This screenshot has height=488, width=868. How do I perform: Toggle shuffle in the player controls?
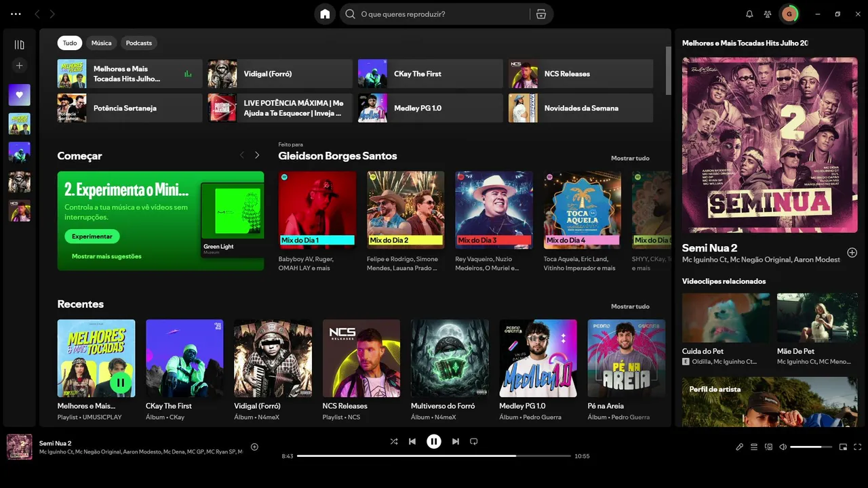coord(394,441)
